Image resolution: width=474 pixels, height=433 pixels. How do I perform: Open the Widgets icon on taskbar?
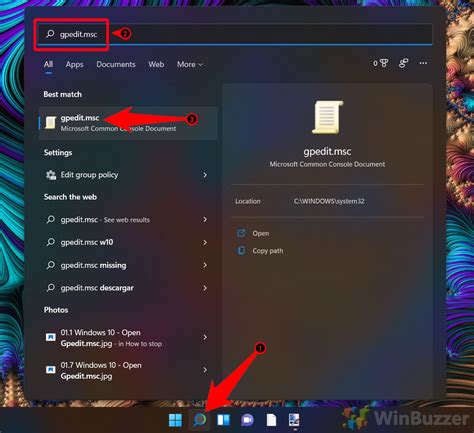224,420
